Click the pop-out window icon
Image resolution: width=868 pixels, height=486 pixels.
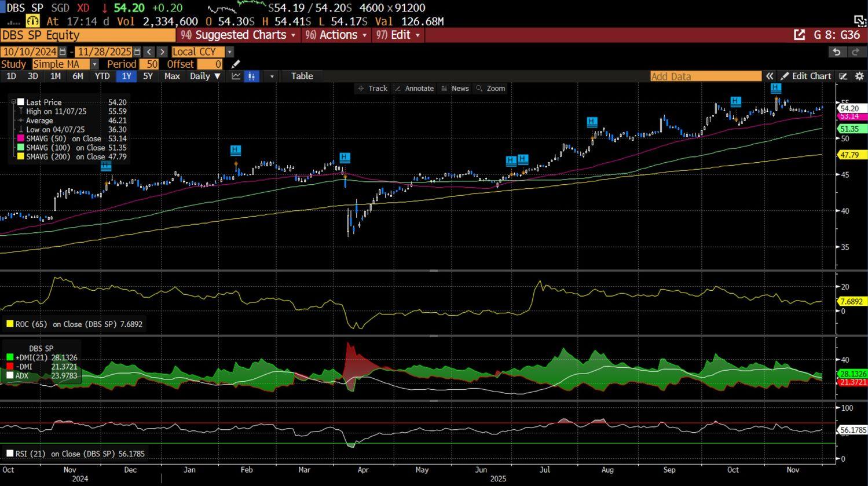[x=799, y=35]
